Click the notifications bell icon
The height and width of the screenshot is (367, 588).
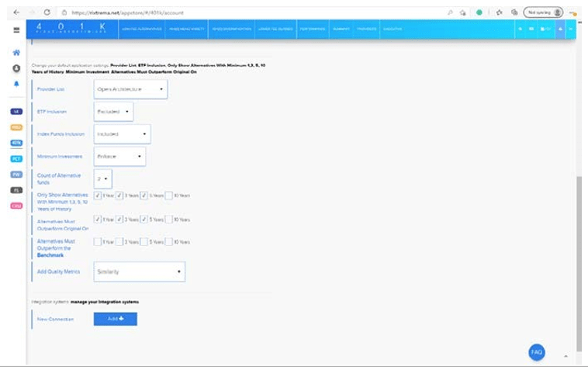click(16, 84)
